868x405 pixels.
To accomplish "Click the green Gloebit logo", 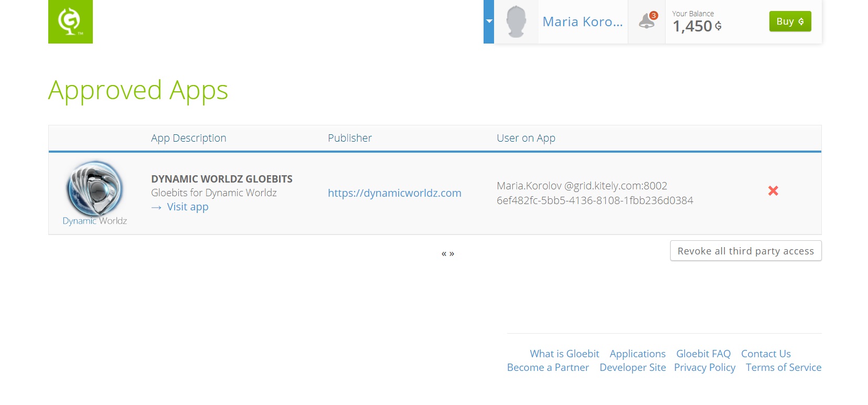I will pos(70,22).
